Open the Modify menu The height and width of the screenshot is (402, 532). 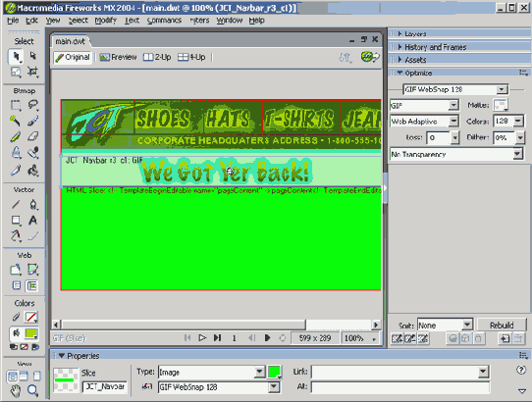pyautogui.click(x=105, y=21)
